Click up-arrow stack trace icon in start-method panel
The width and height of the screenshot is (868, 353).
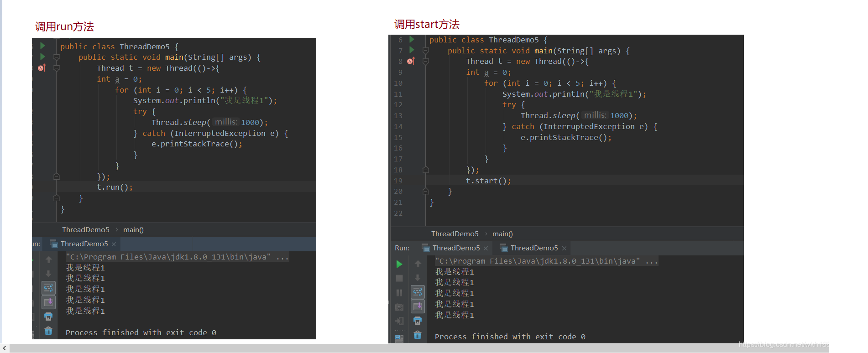click(418, 264)
